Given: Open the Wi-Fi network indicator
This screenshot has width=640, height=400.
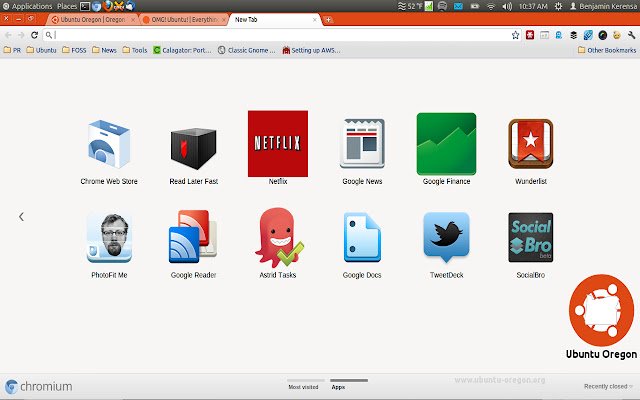Looking at the screenshot, I should click(x=491, y=6).
